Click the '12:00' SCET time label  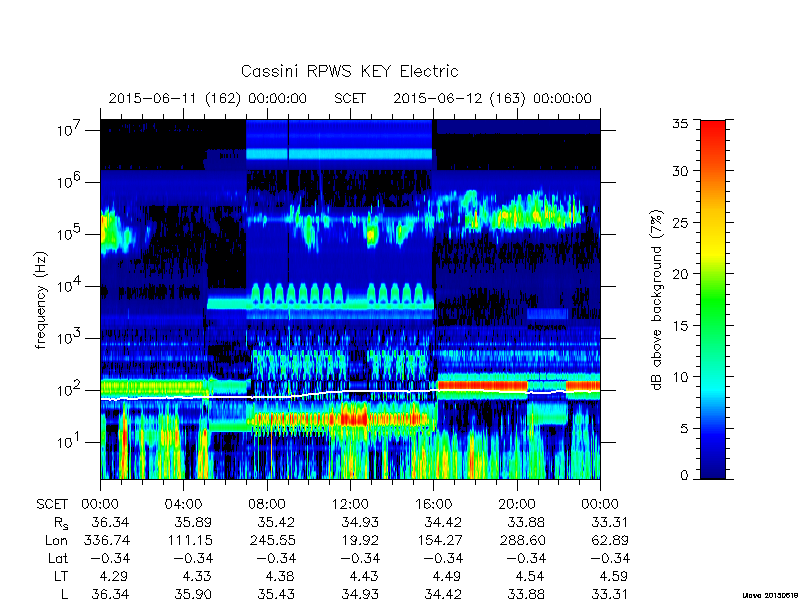(x=350, y=505)
